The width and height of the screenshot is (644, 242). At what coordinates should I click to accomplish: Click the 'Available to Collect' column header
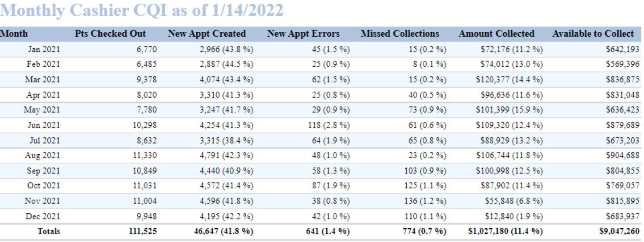pyautogui.click(x=593, y=34)
